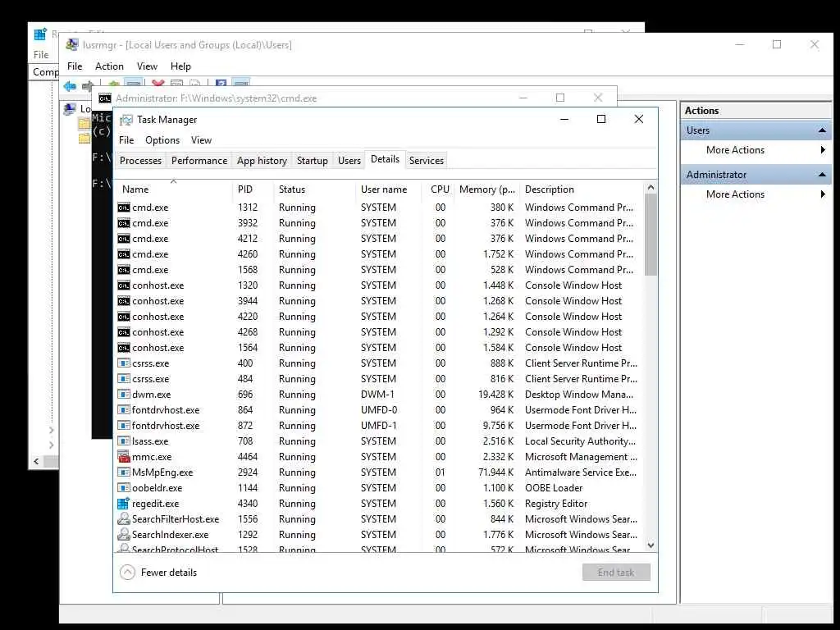The width and height of the screenshot is (840, 630).
Task: Sort processes by PID column header
Action: tap(253, 189)
